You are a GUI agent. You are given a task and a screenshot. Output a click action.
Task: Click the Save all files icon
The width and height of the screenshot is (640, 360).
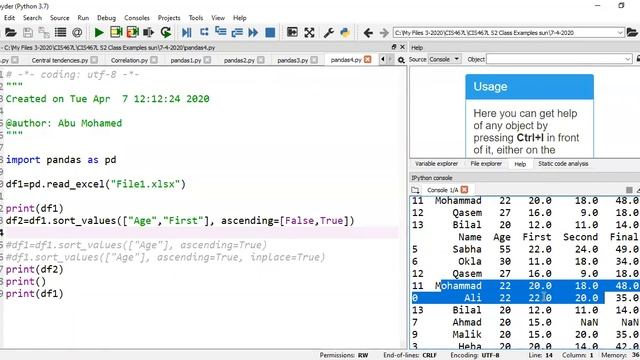tap(44, 32)
